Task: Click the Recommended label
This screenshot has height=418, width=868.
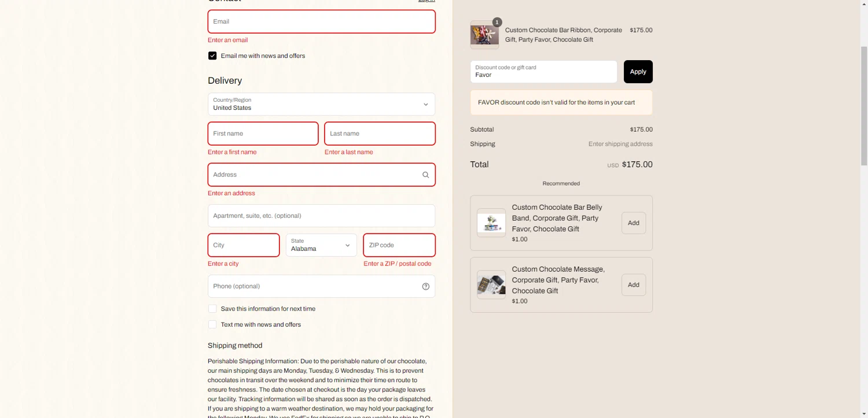Action: [x=561, y=183]
